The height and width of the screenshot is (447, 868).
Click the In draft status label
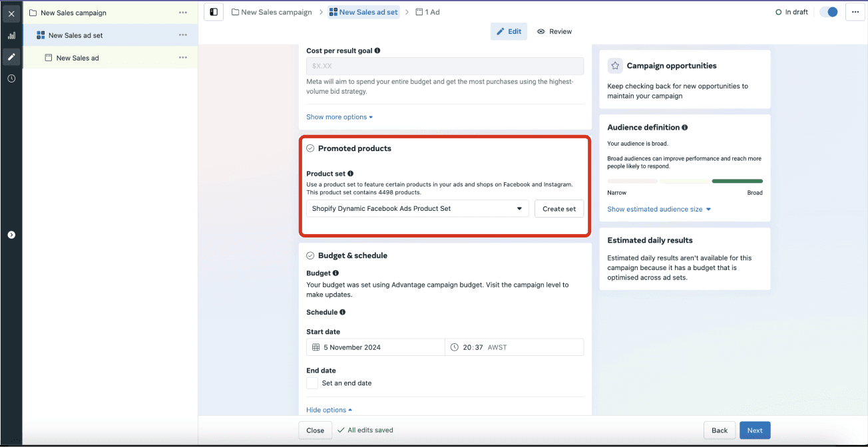[x=791, y=12]
